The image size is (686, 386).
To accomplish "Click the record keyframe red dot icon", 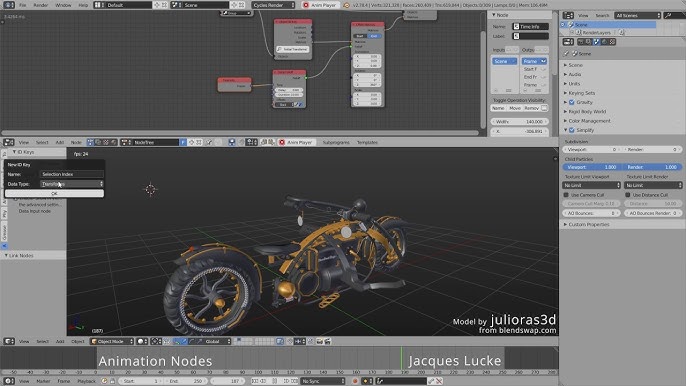I will 355,381.
